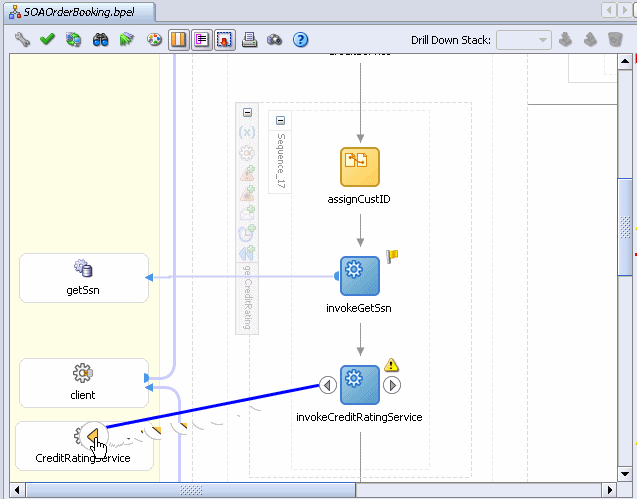637x499 pixels.
Task: Collapse the scope with minus box
Action: (247, 113)
